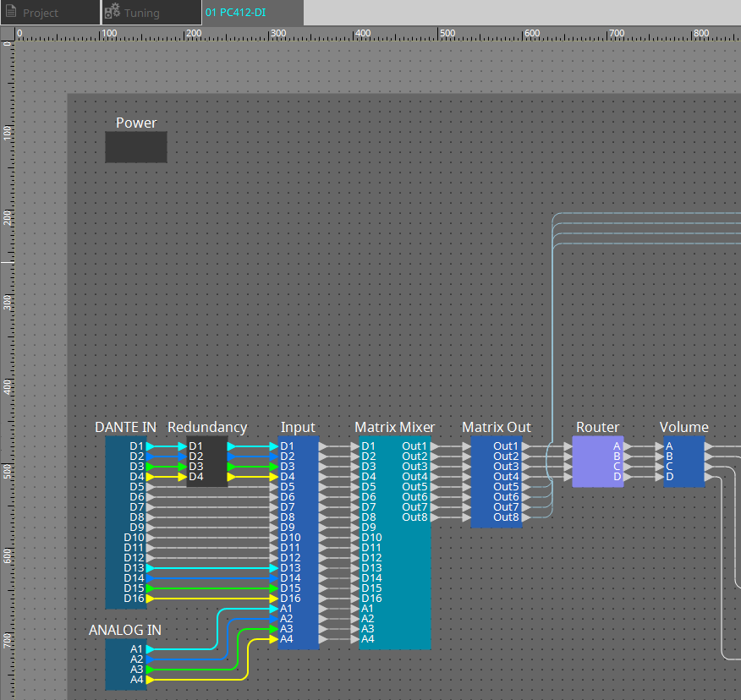The image size is (741, 700).
Task: Click the green A3 output arrow on ANALOG IN
Action: pyautogui.click(x=151, y=670)
